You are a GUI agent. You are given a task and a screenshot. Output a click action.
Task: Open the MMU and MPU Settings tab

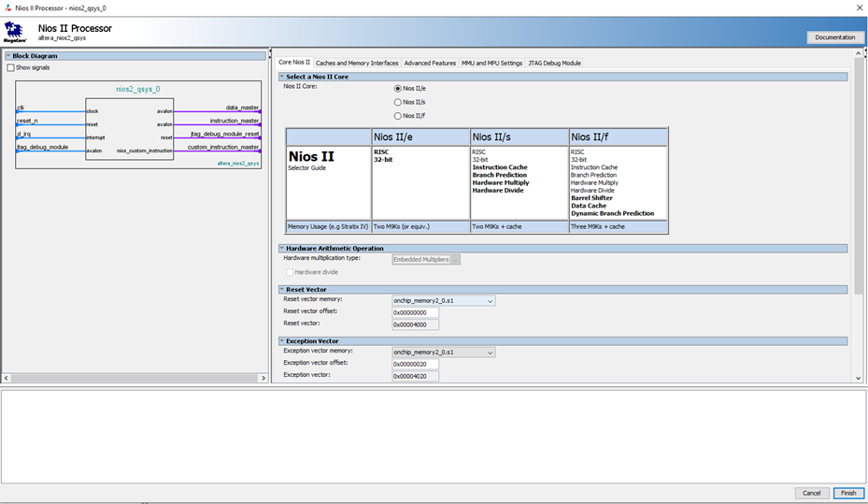pos(491,63)
